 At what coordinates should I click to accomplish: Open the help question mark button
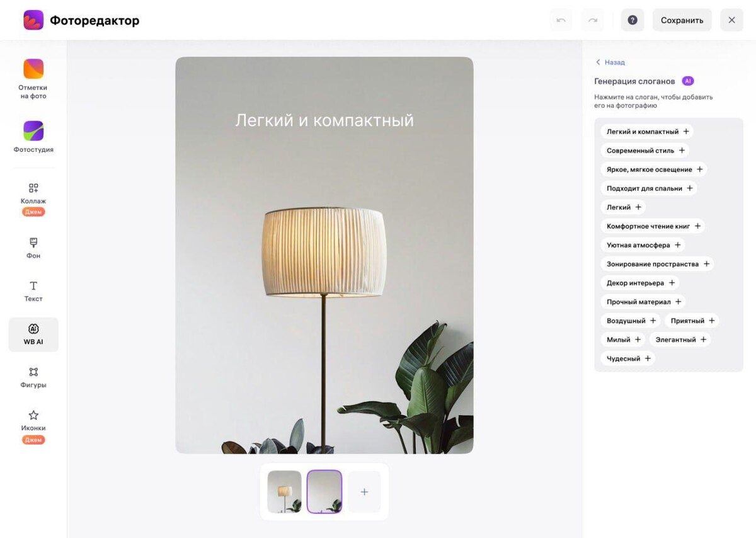633,20
